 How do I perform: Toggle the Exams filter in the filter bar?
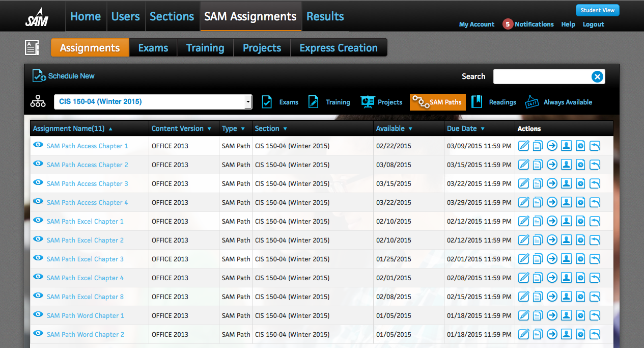[x=280, y=102]
